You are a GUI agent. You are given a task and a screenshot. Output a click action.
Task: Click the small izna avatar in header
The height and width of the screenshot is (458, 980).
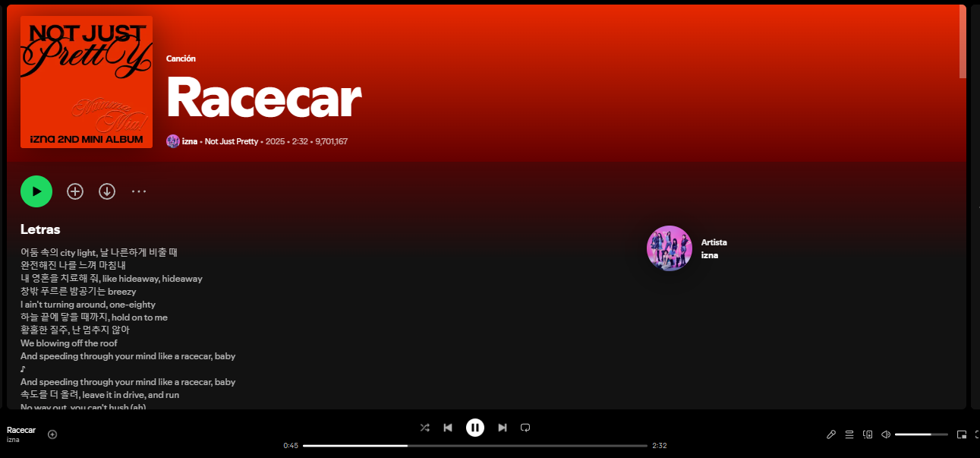(173, 141)
